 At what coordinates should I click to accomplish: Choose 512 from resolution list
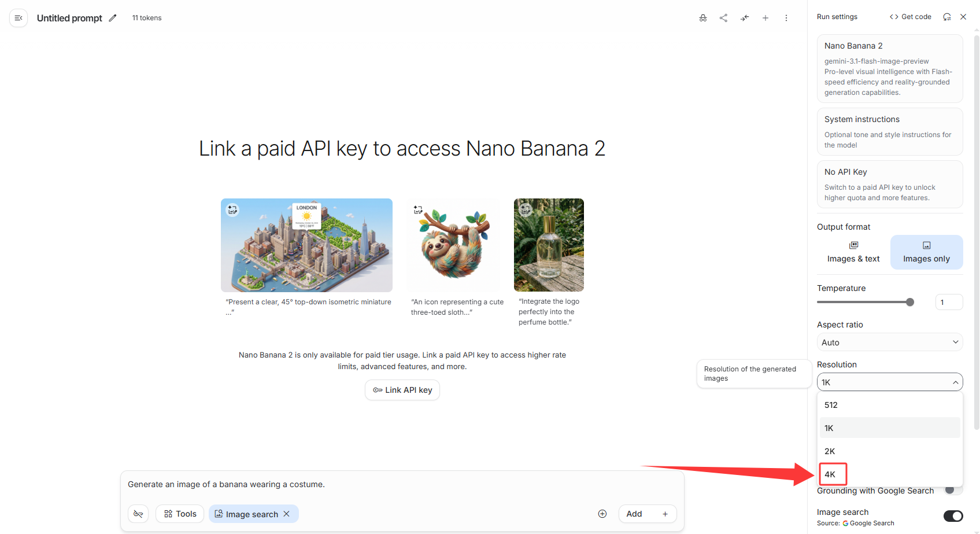pyautogui.click(x=890, y=405)
